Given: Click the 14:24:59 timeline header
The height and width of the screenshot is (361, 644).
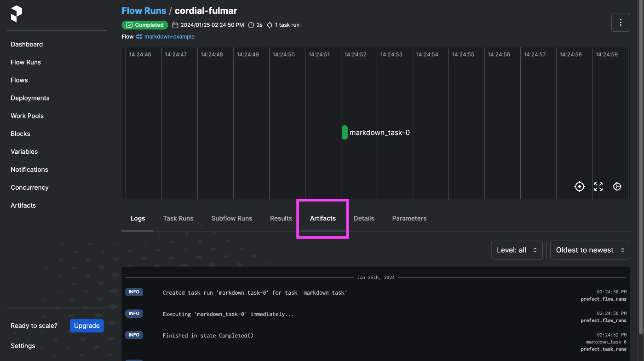Looking at the screenshot, I should click(607, 54).
